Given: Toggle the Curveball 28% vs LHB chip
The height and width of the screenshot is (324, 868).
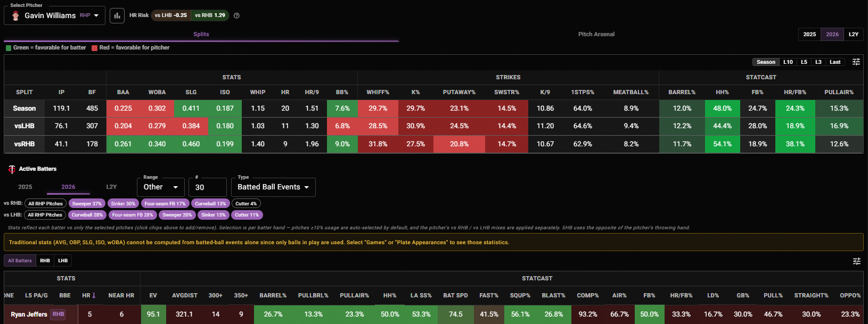Looking at the screenshot, I should coord(87,215).
